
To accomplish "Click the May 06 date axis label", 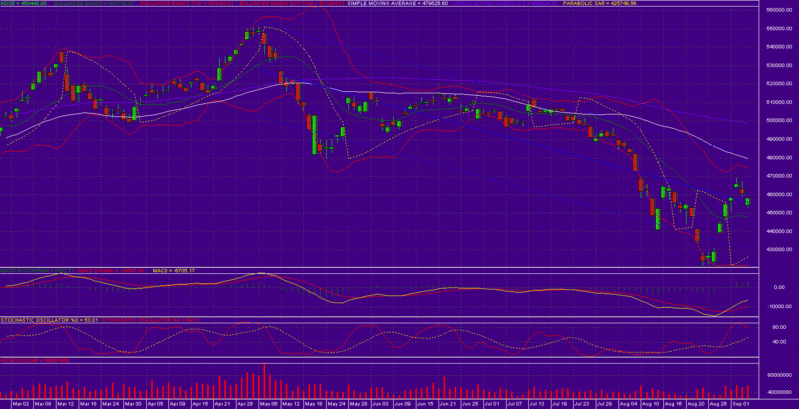I will pos(267,403).
